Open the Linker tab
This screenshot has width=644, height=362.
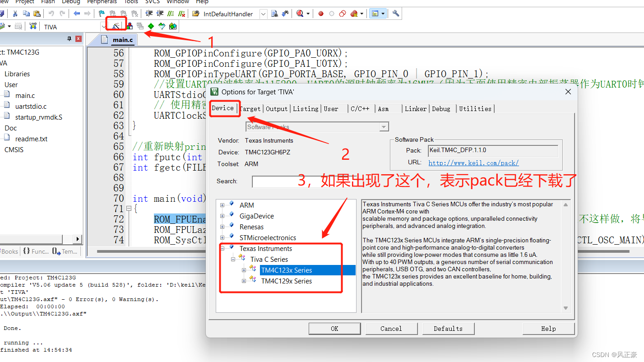[x=416, y=109]
